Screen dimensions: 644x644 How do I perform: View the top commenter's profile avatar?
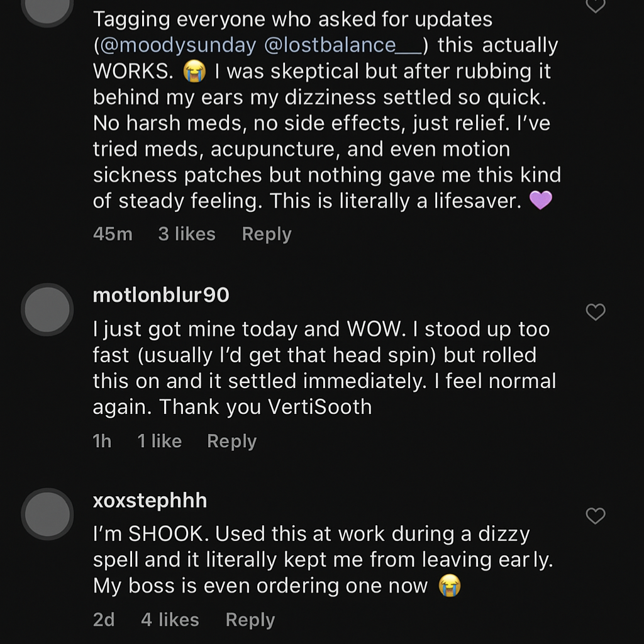coord(47,6)
